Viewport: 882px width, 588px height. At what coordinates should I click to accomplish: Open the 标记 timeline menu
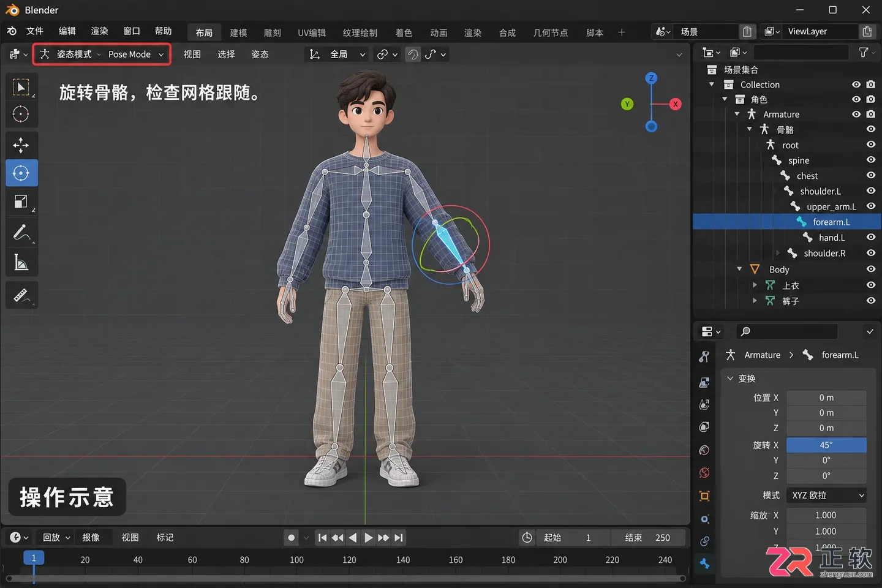tap(165, 538)
